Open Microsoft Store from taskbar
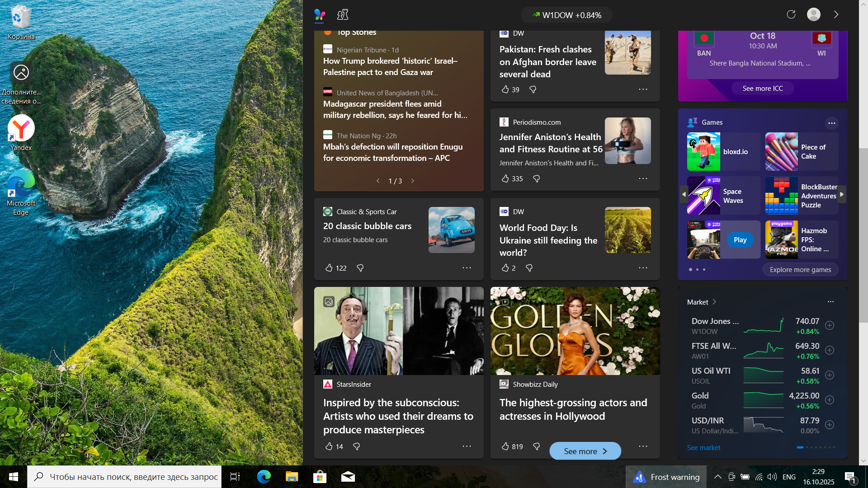868x488 pixels. 320,477
